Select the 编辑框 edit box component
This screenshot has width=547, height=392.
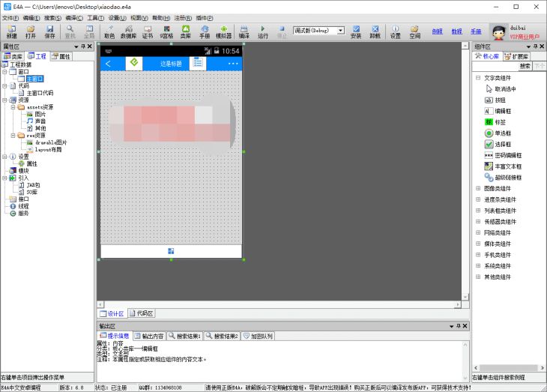coord(498,112)
